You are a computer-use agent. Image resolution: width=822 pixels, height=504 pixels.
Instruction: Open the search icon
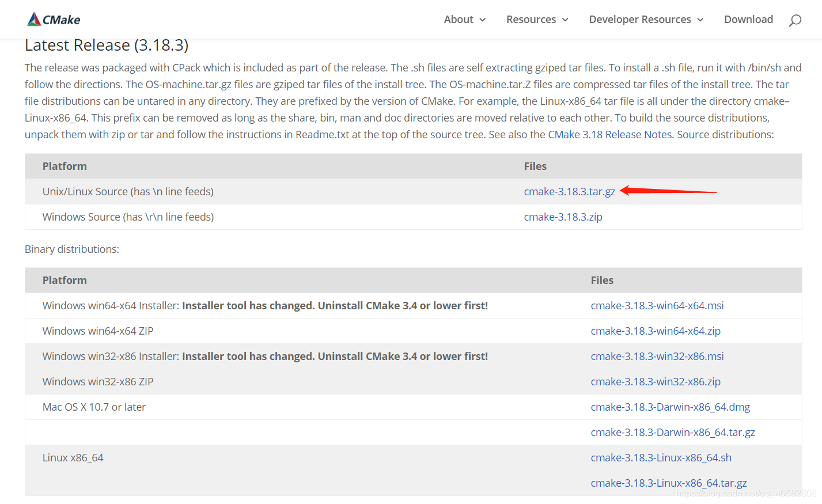795,20
